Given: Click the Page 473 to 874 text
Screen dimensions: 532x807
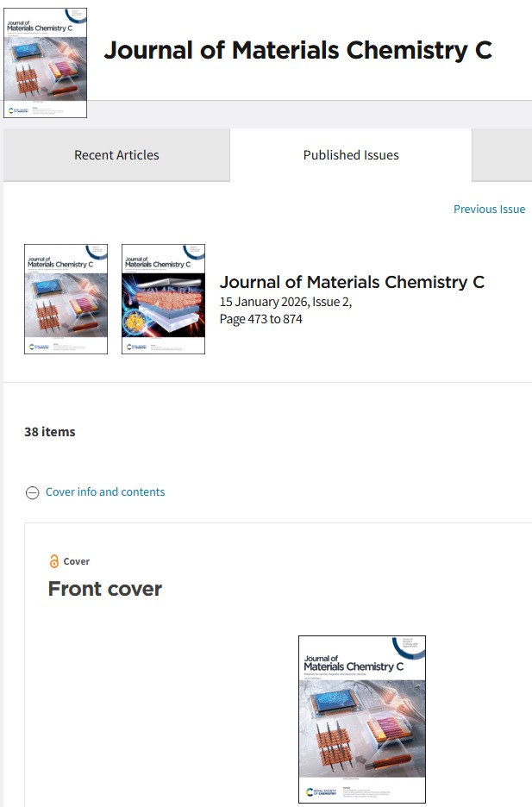Looking at the screenshot, I should coord(260,319).
